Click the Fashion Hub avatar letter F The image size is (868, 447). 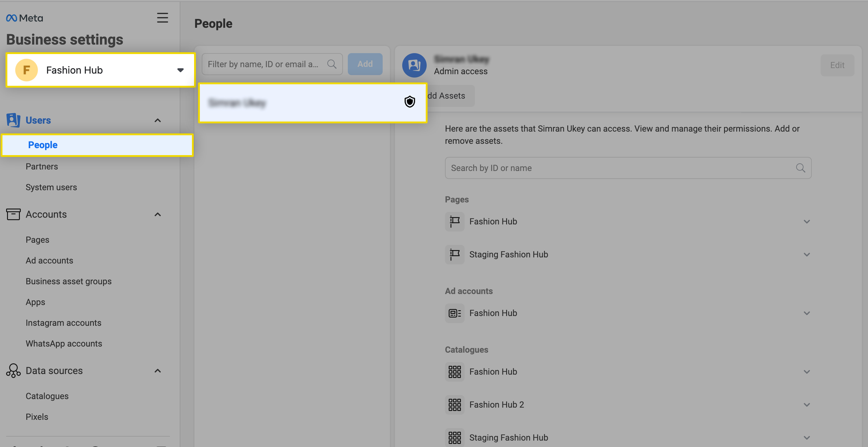[x=26, y=70]
